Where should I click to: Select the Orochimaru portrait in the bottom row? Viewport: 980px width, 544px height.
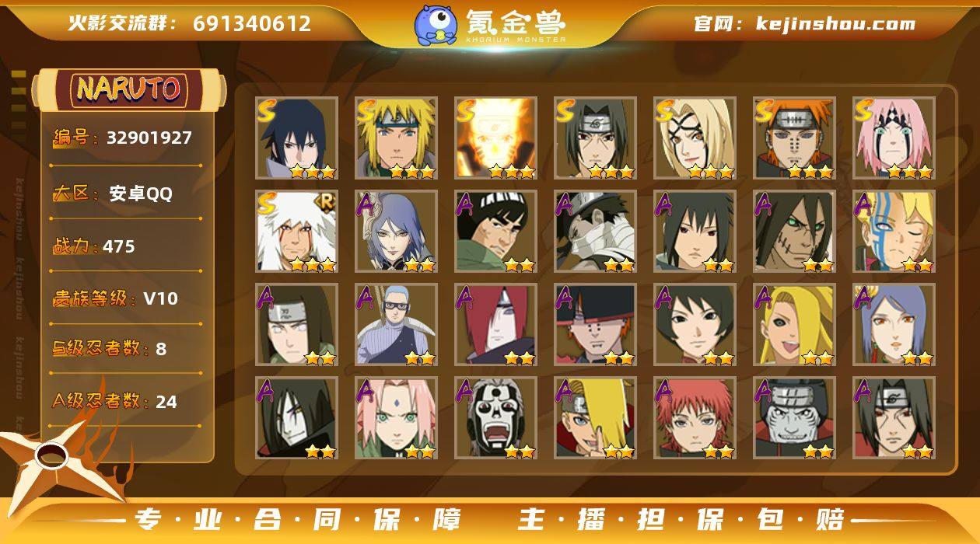point(296,418)
